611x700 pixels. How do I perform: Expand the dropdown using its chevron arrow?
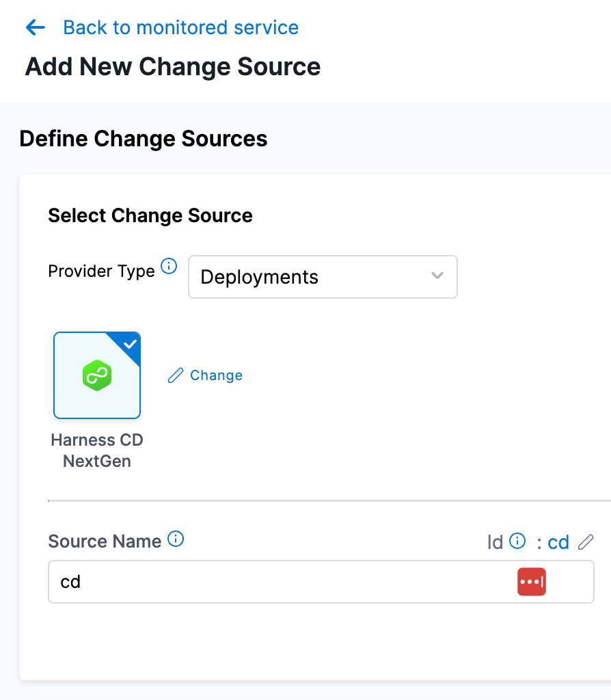[x=437, y=276]
